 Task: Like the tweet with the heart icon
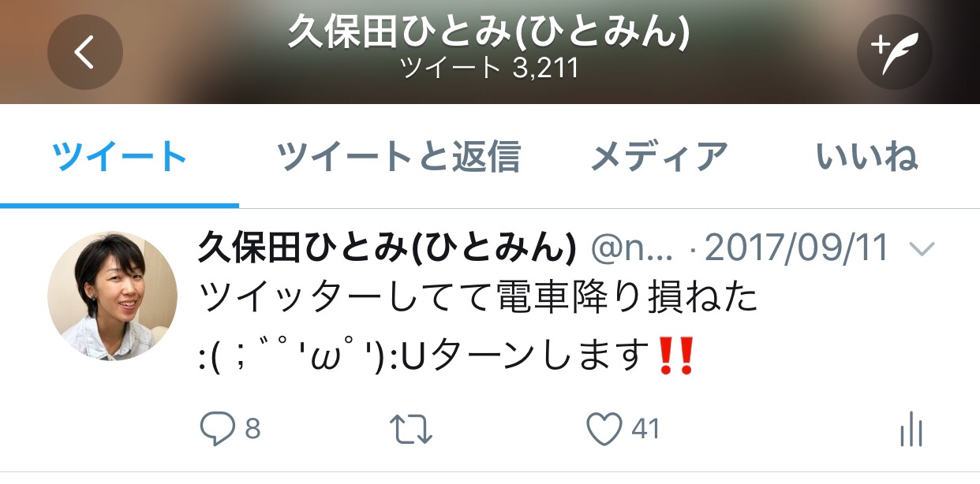[604, 430]
